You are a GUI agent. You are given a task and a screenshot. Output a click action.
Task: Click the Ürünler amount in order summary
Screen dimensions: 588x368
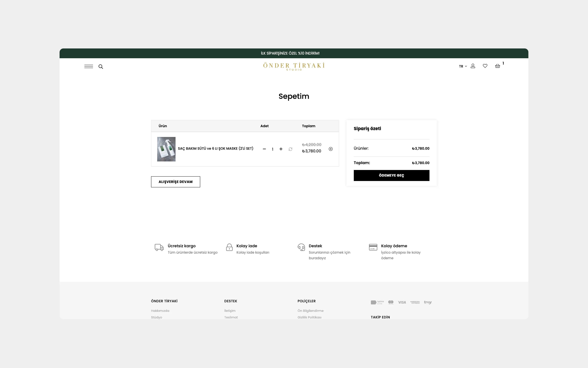[421, 148]
